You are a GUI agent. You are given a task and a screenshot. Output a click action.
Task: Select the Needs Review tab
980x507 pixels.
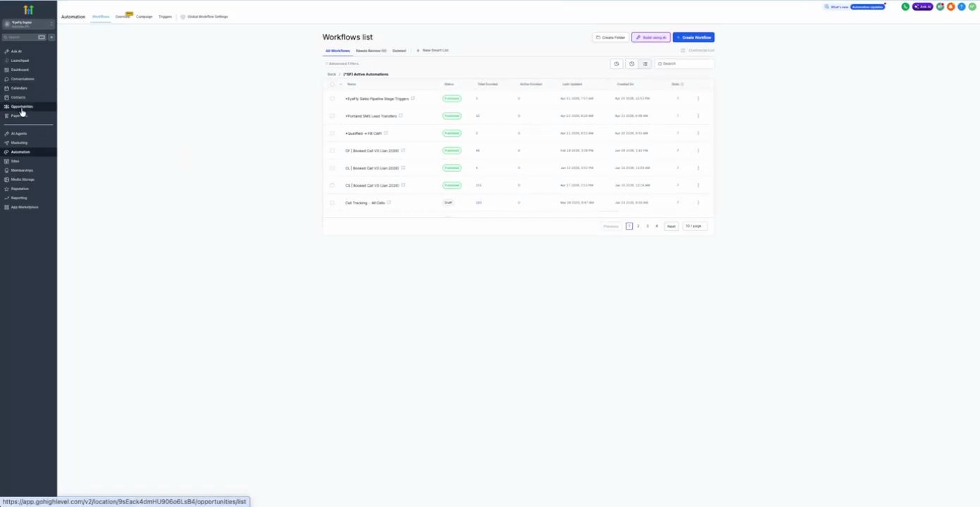371,51
